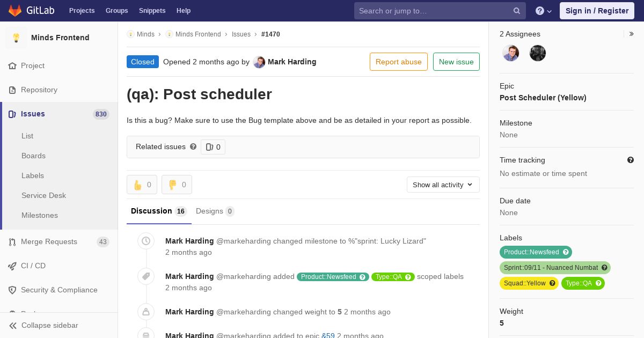Open Service Desk in the sidebar

43,195
